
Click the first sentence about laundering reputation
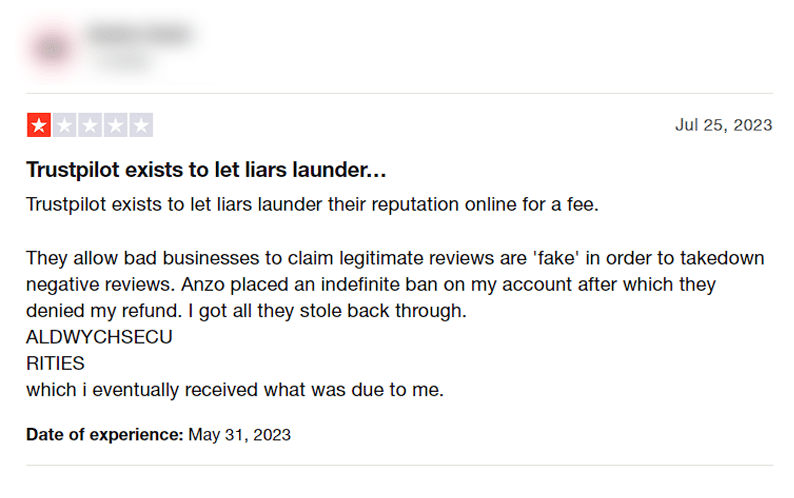point(312,205)
